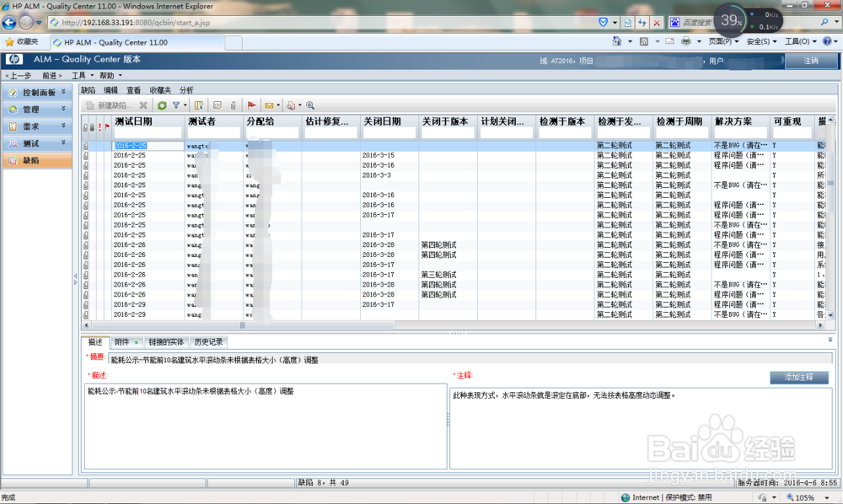Screen dimensions: 843x504
Task: Open the filter (set filter) icon
Action: [177, 105]
